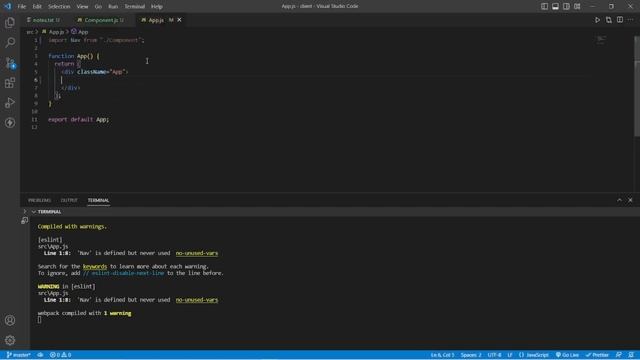Click App symbol icon in breadcrumb
Viewport: 640px width, 360px height.
[x=74, y=31]
